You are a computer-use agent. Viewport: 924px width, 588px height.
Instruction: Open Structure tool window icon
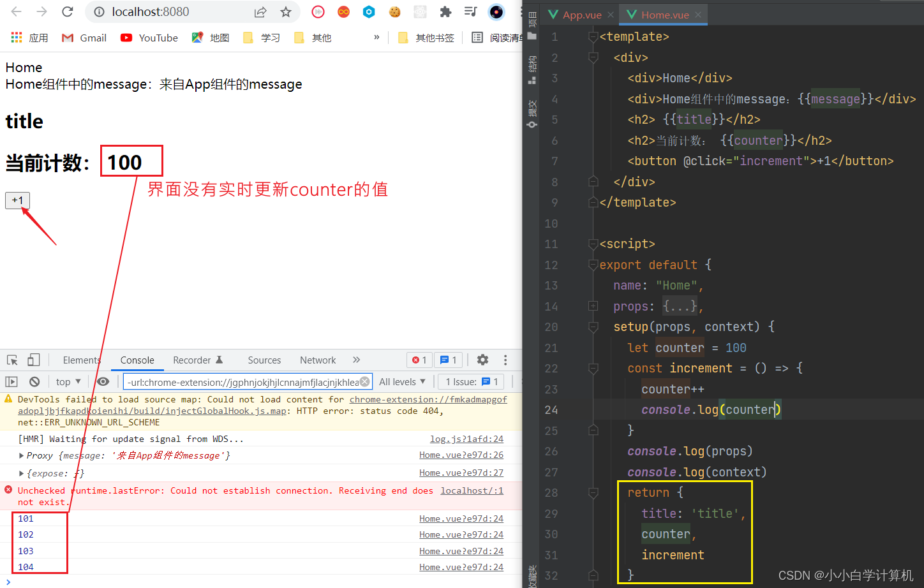click(x=532, y=69)
